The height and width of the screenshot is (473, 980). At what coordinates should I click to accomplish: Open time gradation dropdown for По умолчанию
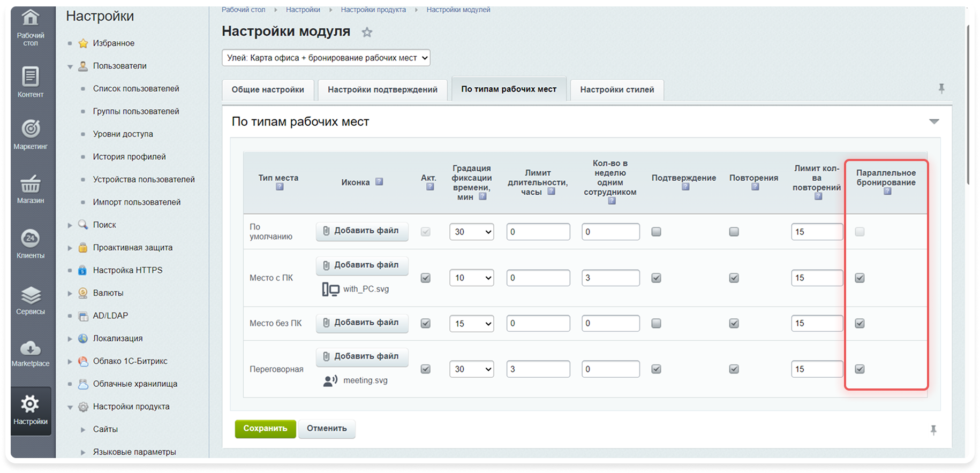pos(472,232)
